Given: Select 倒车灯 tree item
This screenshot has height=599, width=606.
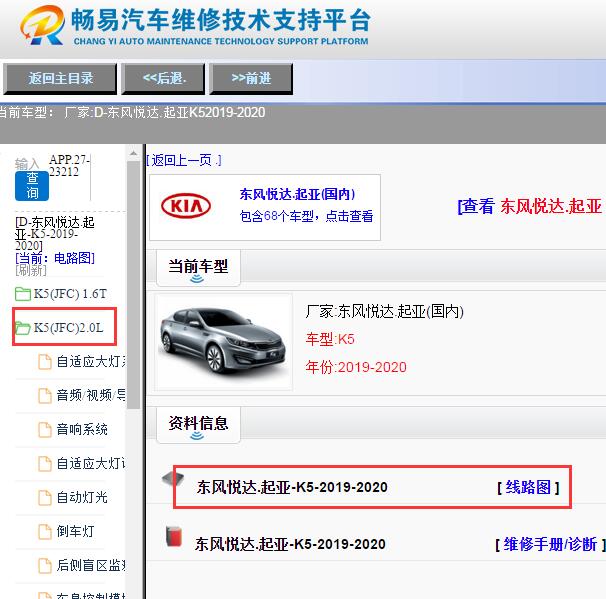Looking at the screenshot, I should point(75,532).
